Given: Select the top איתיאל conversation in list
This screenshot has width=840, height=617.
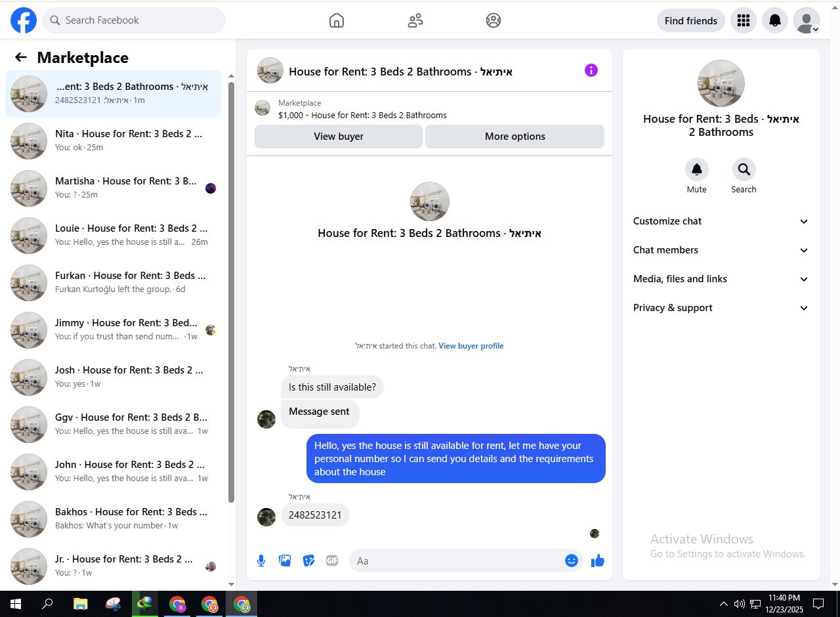Looking at the screenshot, I should [113, 94].
